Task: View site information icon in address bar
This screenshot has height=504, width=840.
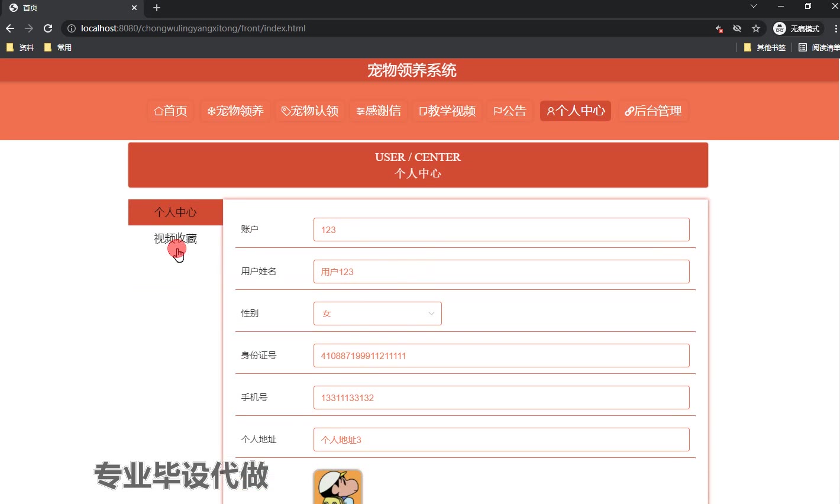Action: pos(72,28)
